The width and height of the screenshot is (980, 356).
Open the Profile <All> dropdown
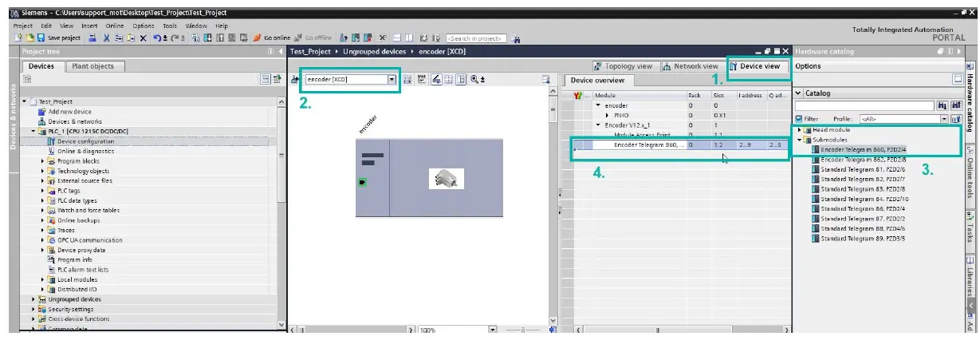coord(944,119)
